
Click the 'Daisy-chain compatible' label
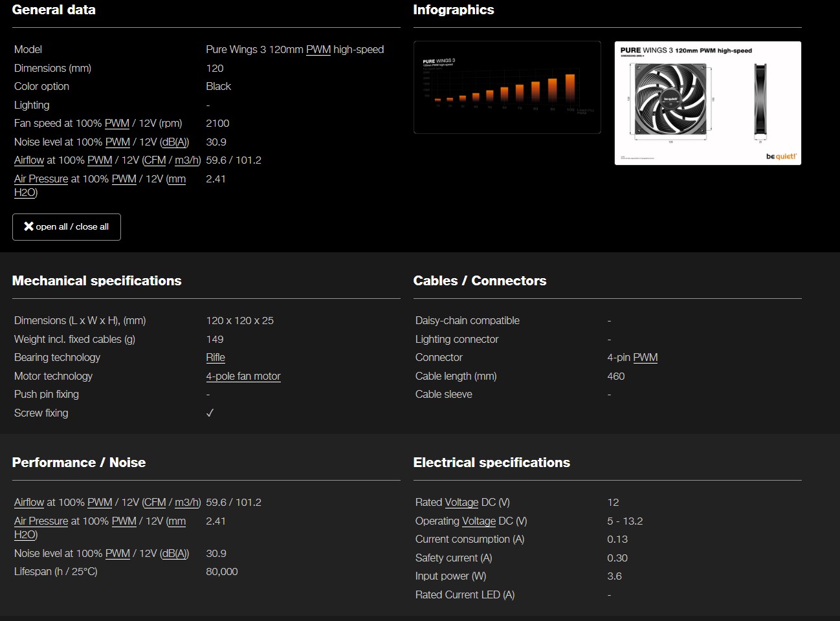tap(467, 321)
